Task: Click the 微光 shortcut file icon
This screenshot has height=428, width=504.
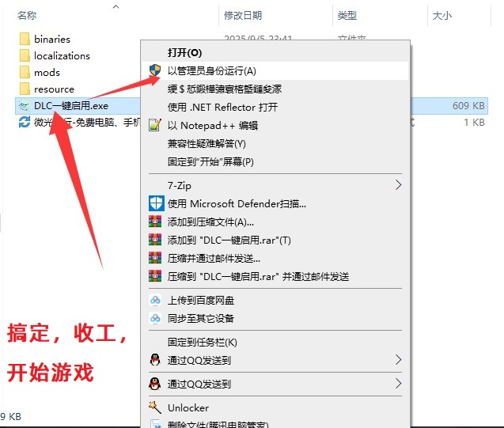Action: (x=25, y=123)
